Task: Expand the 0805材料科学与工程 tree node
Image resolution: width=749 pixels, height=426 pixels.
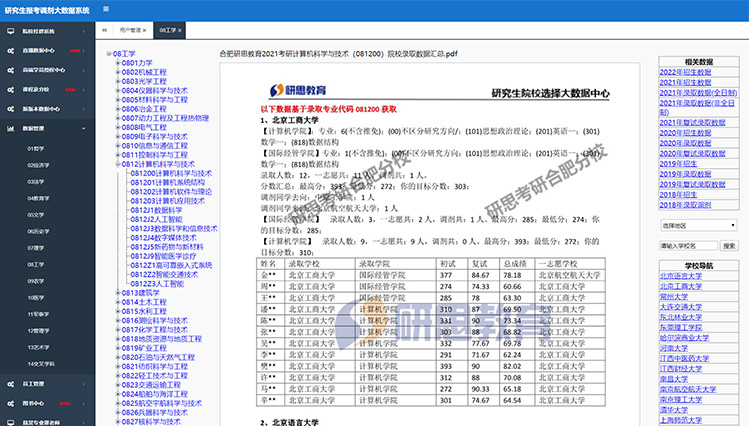Action: point(118,100)
